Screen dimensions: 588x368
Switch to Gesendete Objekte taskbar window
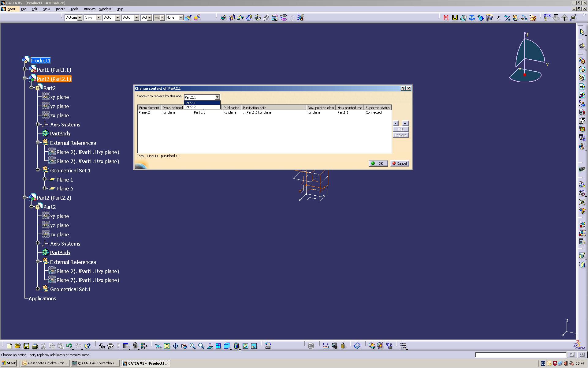coord(46,363)
